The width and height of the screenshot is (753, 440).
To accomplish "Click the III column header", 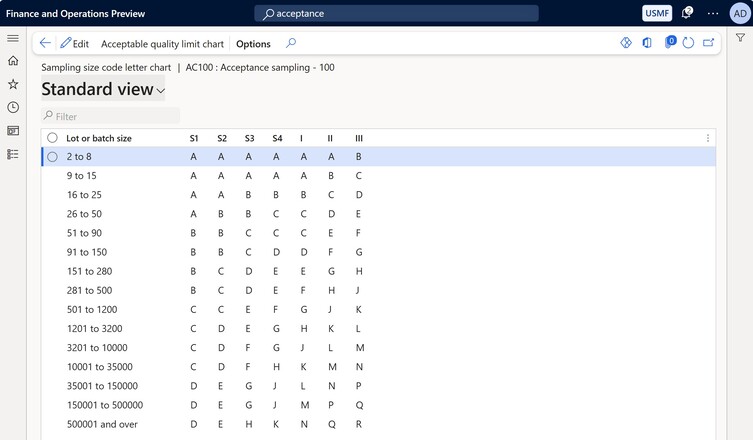I will pos(359,138).
